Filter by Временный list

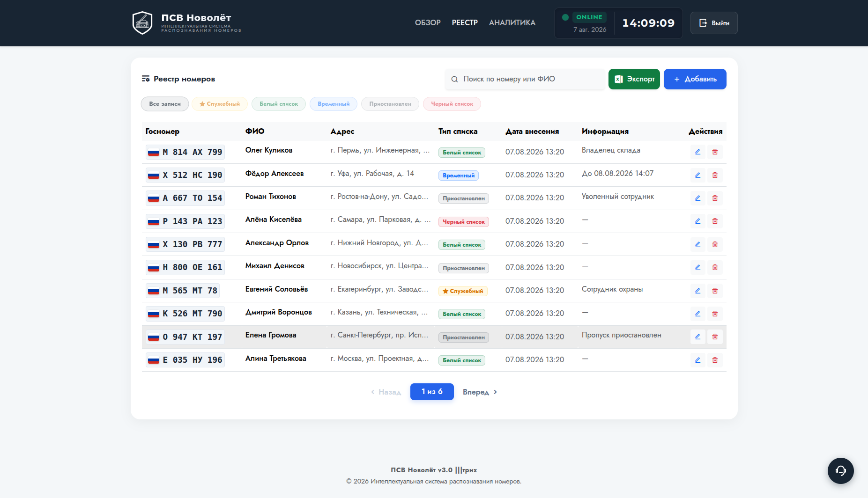coord(334,104)
